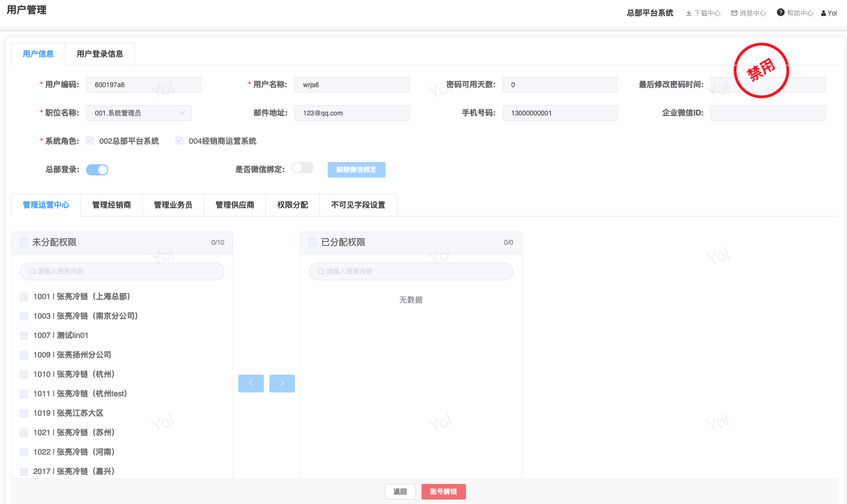
Task: Click the help center question mark icon
Action: (x=780, y=13)
